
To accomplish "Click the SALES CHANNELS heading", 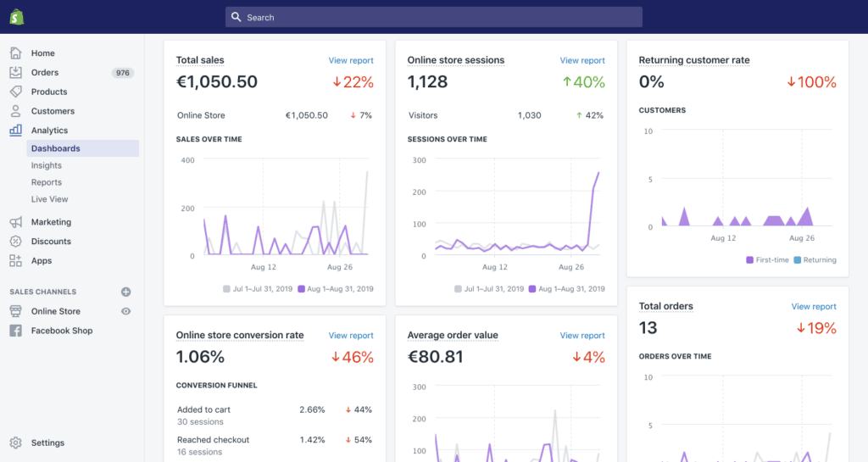I will coord(42,292).
